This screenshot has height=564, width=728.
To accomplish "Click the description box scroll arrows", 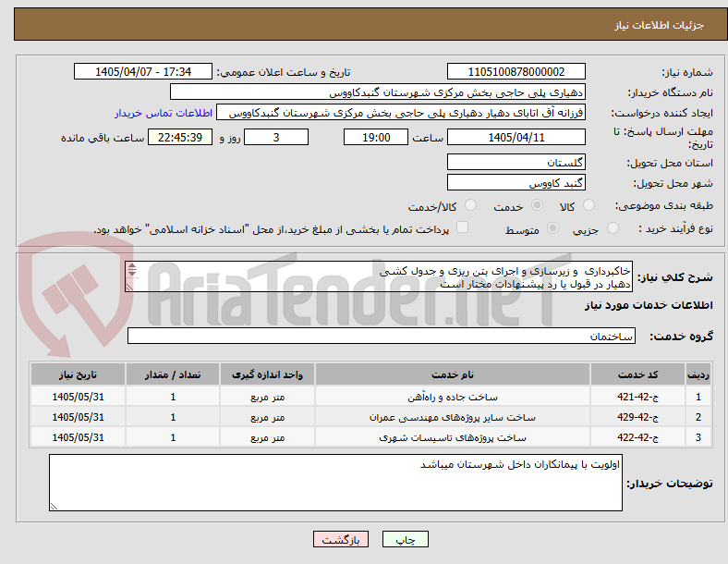I will click(132, 269).
